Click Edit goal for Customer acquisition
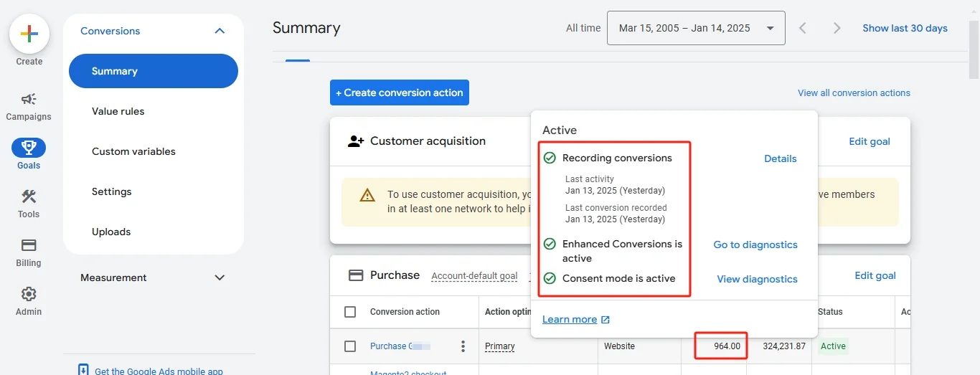Viewport: 980px width, 375px height. 870,141
